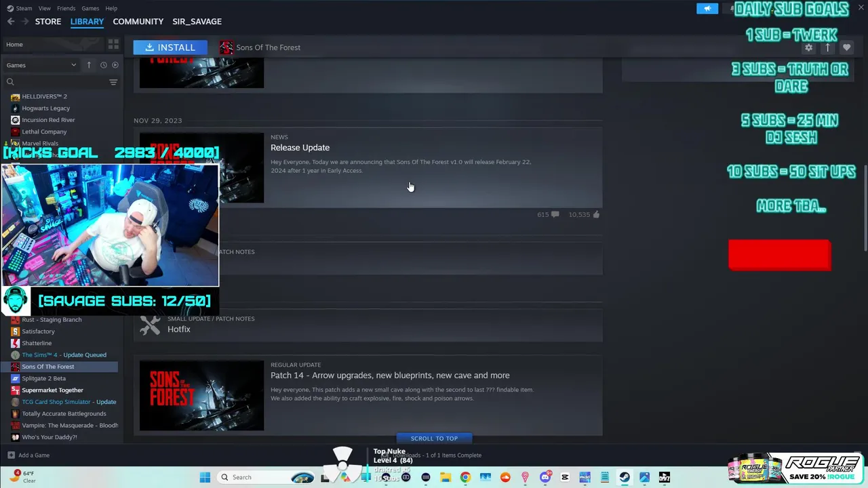Click the Windows taskbar Search box
868x488 pixels.
pos(266,477)
